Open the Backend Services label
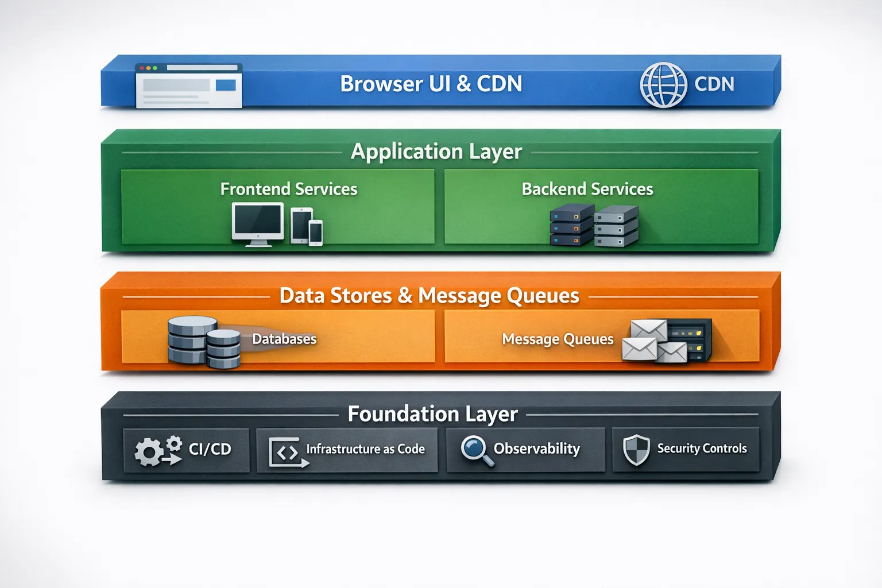 coord(587,189)
